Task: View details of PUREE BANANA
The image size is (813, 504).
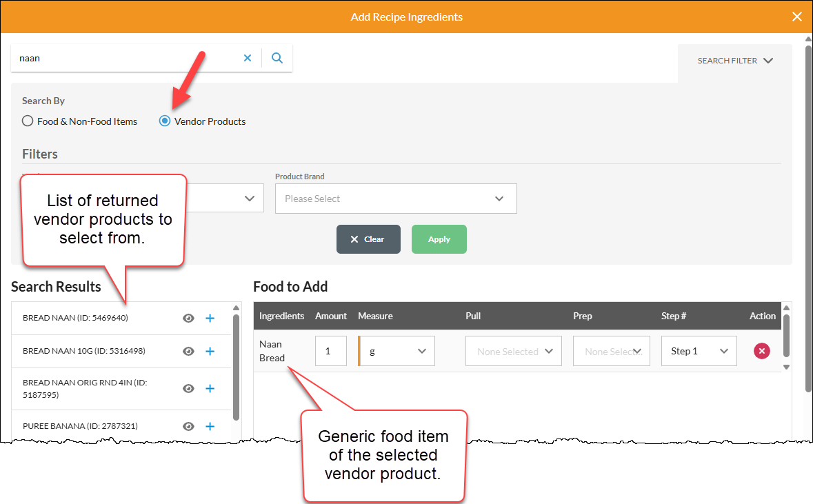Action: [188, 426]
